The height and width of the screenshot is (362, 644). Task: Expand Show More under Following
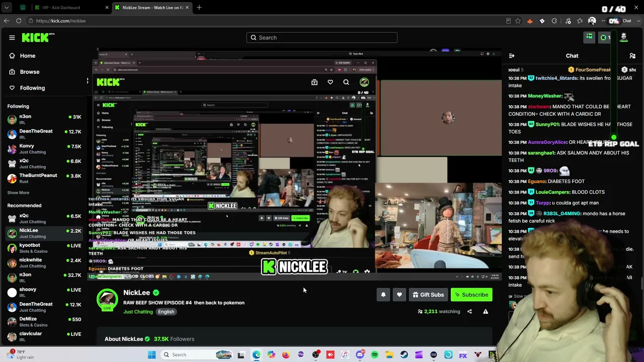pyautogui.click(x=18, y=193)
